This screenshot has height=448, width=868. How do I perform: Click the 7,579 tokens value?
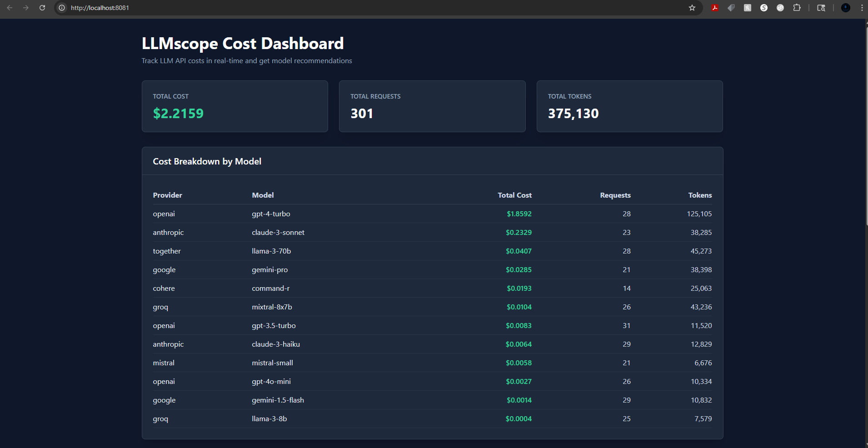point(703,418)
